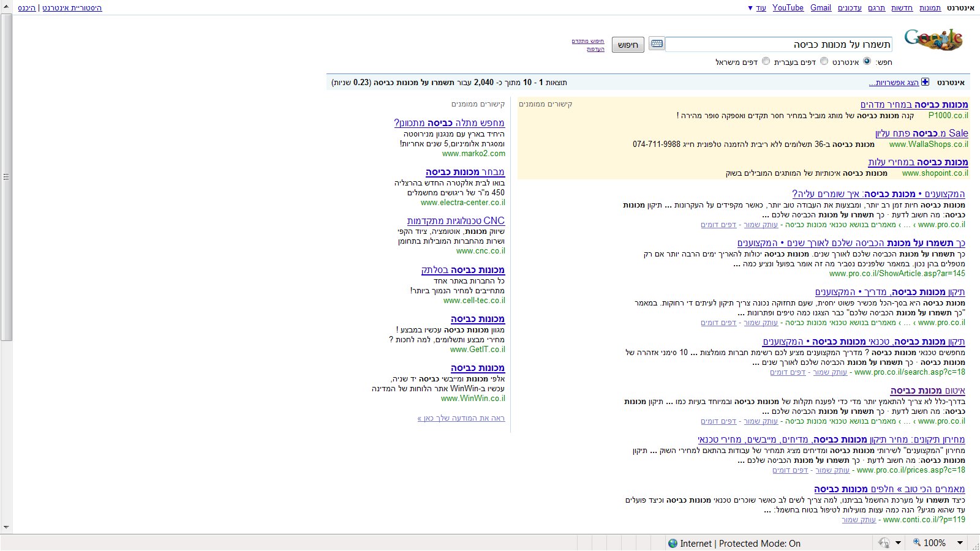Screen dimensions: 980x551
Task: Click the Internet zone globe icon
Action: click(673, 543)
